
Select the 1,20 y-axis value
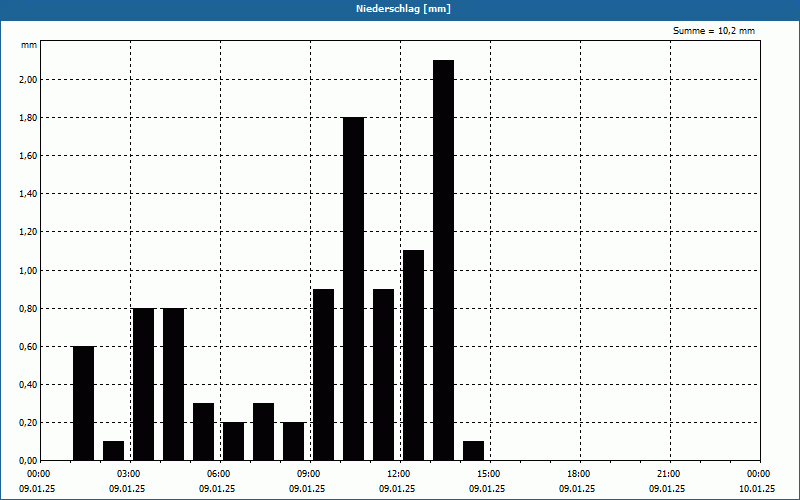28,232
